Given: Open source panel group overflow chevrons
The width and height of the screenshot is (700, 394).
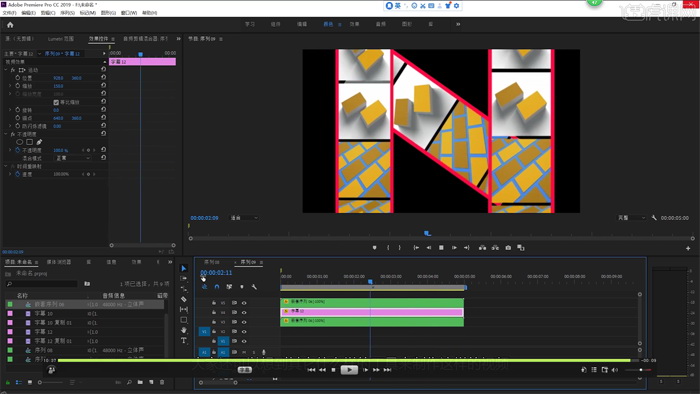Looking at the screenshot, I should 179,39.
